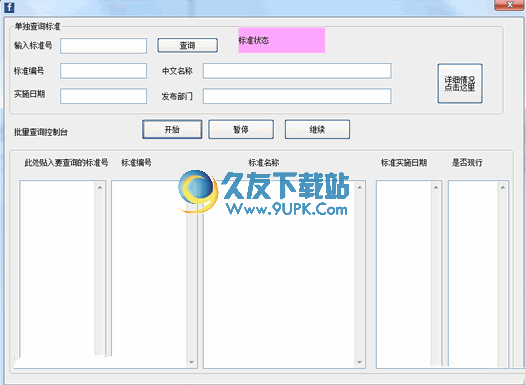Click the 单独查询标准 group title
Screen dimensions: 526x385
38,26
